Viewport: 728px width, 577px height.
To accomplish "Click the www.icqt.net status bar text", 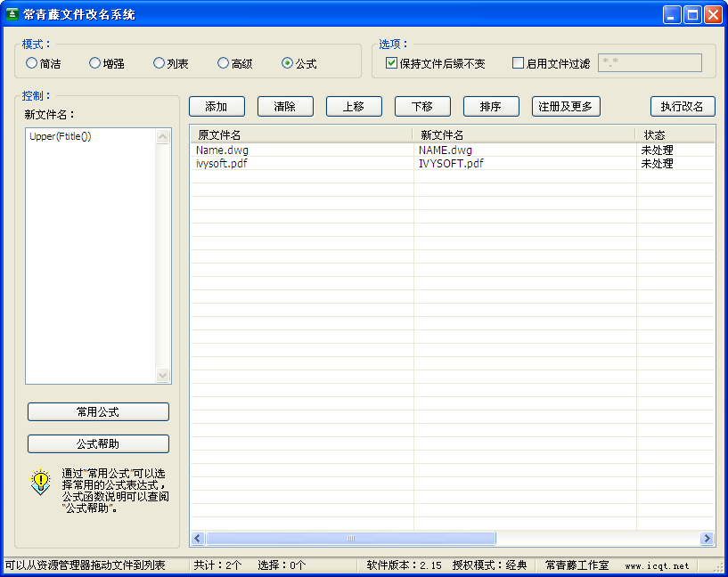I will point(657,565).
